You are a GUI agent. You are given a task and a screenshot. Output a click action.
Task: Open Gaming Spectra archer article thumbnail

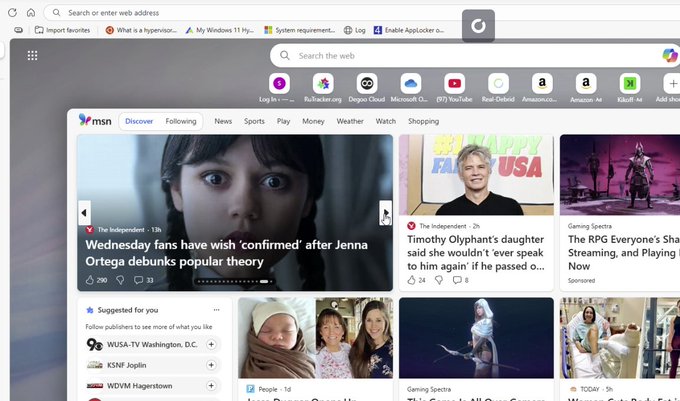coord(476,338)
